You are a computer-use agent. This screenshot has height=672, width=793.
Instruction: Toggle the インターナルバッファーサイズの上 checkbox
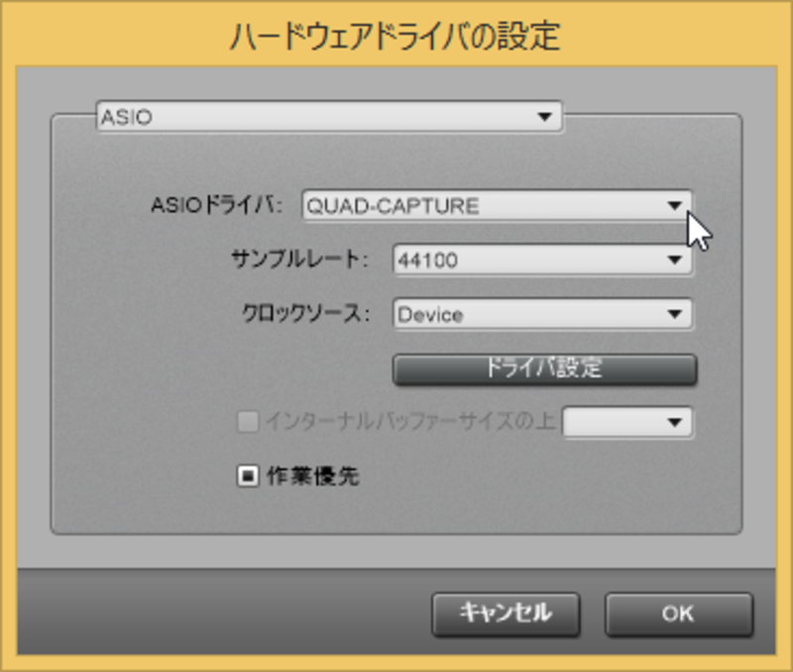[248, 421]
